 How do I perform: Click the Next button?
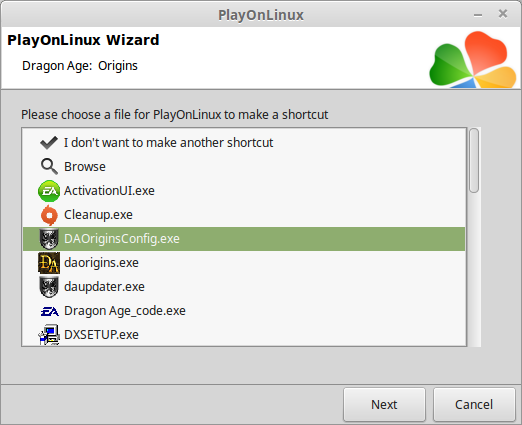(x=384, y=405)
